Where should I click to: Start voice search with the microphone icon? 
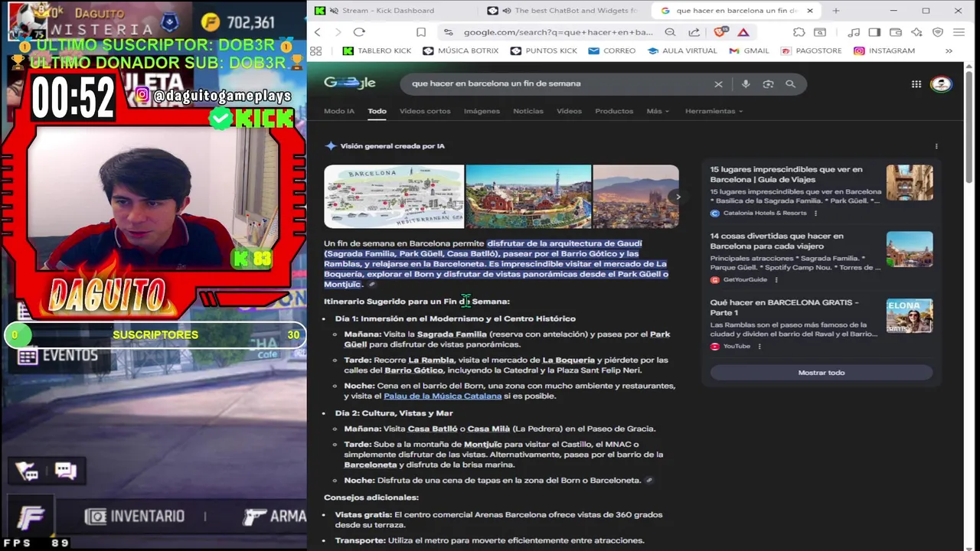pos(746,84)
